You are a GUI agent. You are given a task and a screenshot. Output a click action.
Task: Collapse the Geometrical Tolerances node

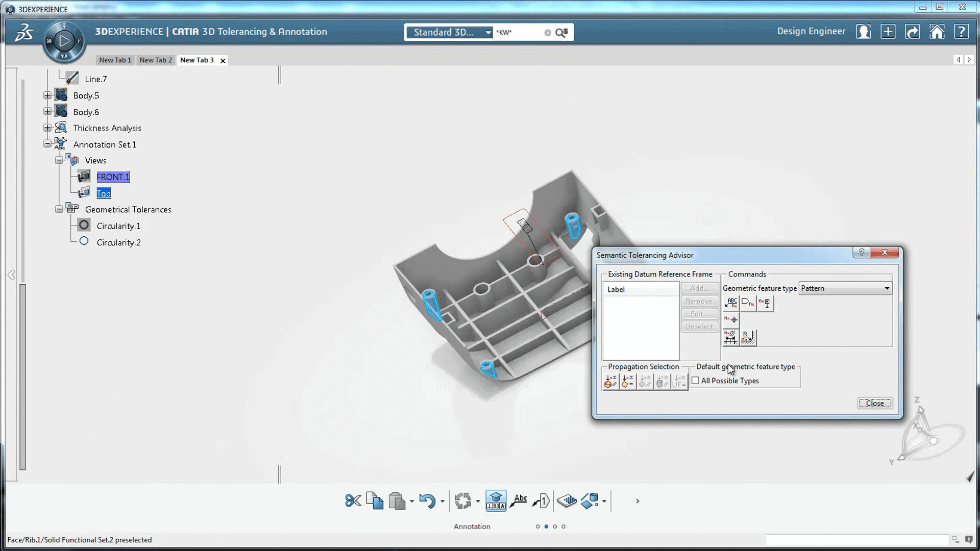pos(59,209)
